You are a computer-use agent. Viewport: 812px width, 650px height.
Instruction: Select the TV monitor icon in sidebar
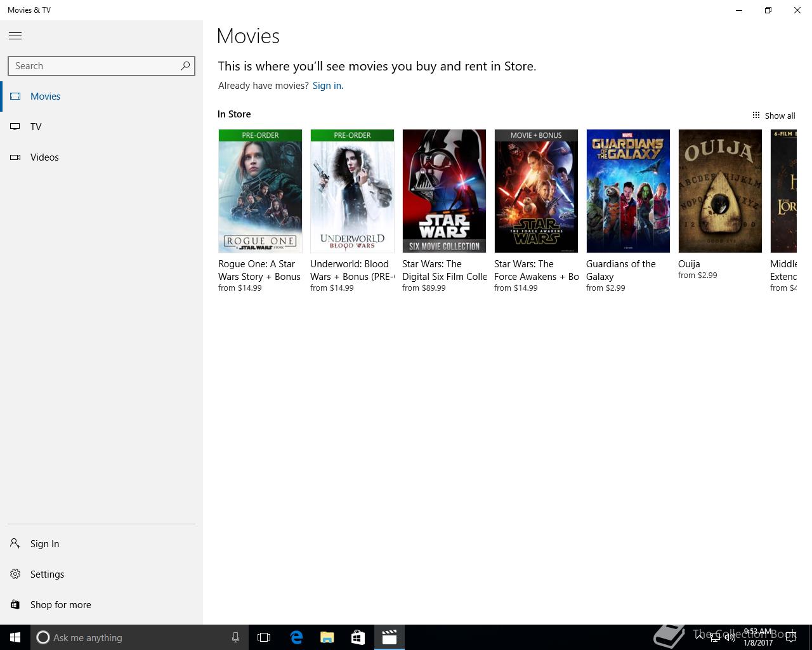[15, 127]
